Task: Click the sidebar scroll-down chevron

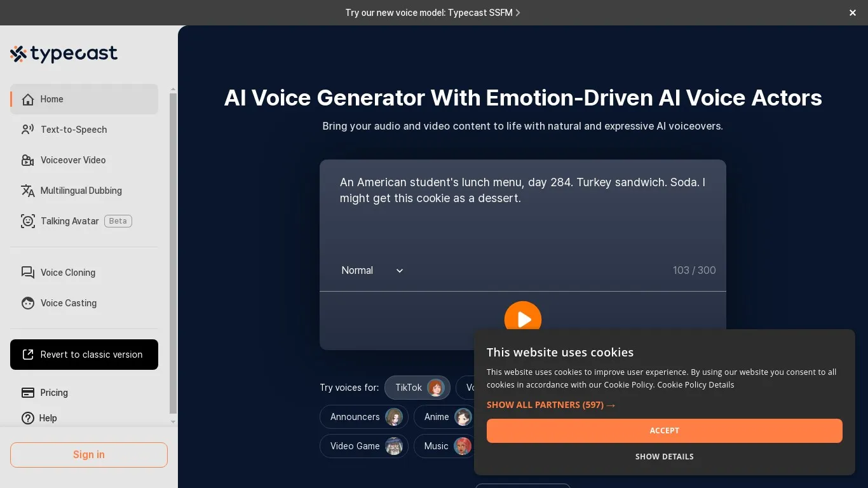Action: coord(173,422)
